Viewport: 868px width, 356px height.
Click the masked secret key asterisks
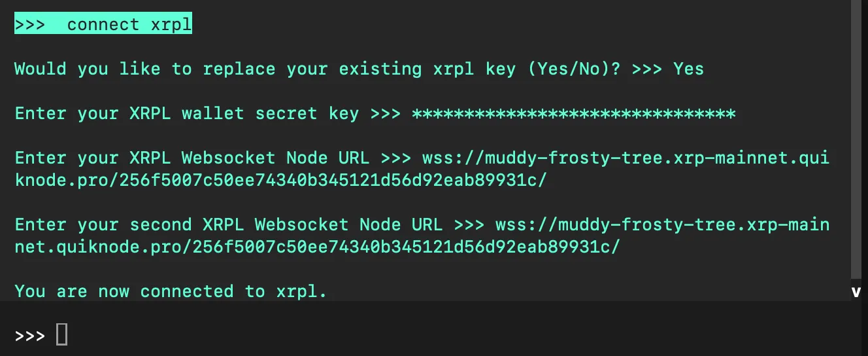point(574,114)
